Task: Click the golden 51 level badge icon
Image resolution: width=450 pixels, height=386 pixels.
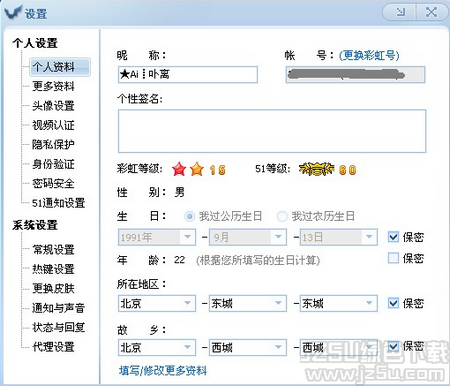Action: coord(316,169)
